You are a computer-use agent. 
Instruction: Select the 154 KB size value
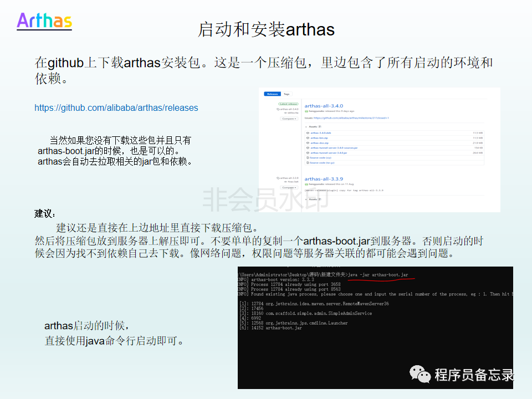(x=478, y=148)
